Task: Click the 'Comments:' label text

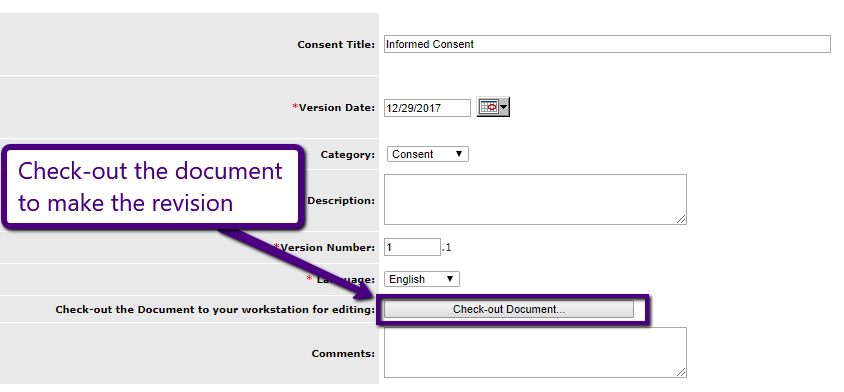Action: [343, 354]
